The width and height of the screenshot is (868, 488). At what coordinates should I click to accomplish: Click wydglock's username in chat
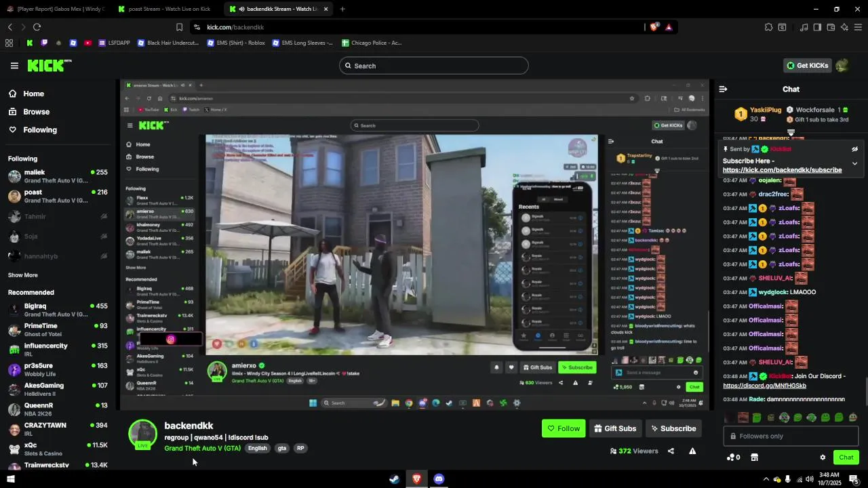[x=773, y=292]
